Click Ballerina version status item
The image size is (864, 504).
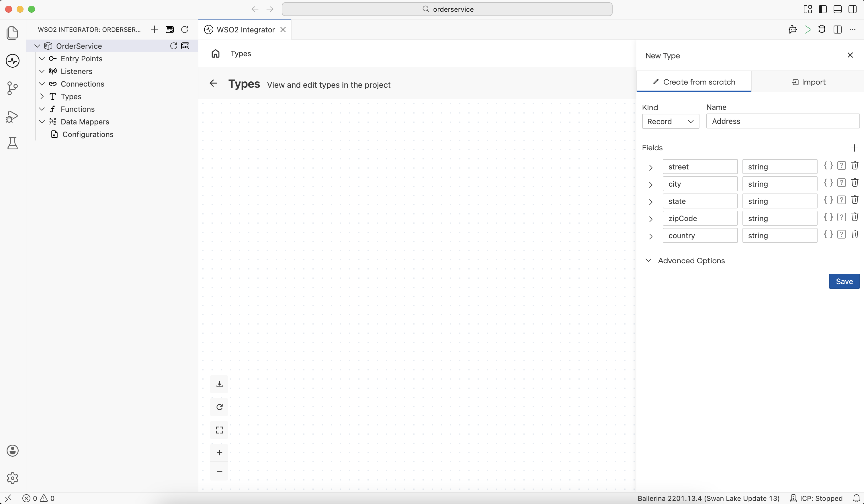point(708,498)
